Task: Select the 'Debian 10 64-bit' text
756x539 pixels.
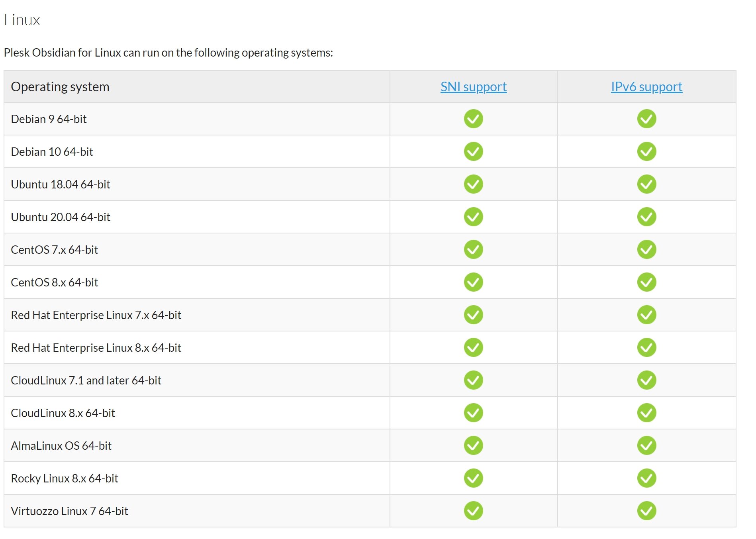Action: 52,152
